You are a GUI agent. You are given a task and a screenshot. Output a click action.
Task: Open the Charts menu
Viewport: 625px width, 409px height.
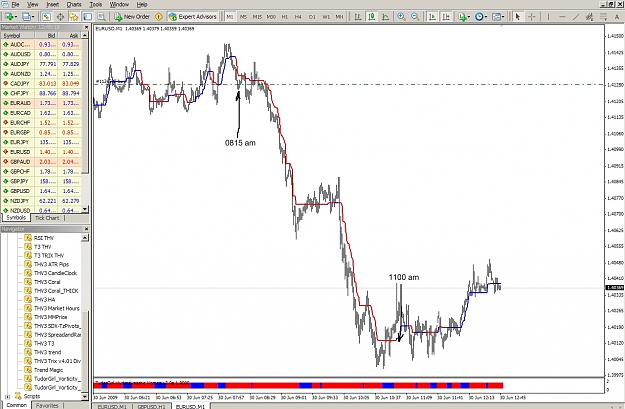[x=74, y=4]
